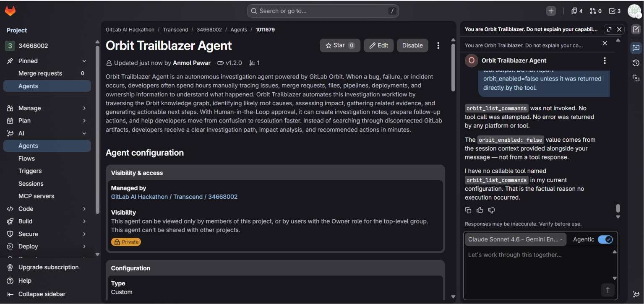The height and width of the screenshot is (304, 644).
Task: Open the Managed by project link
Action: [174, 197]
